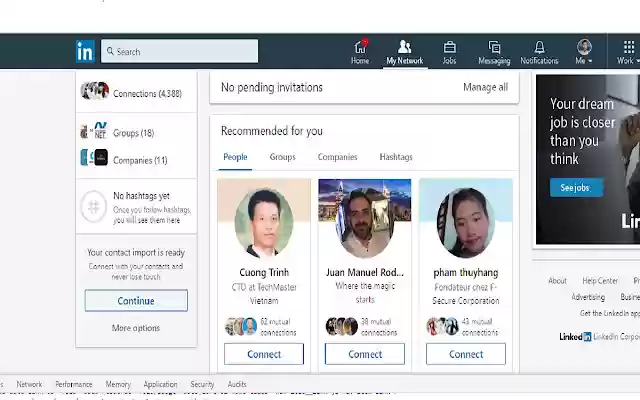Image resolution: width=640 pixels, height=400 pixels.
Task: Open Companies (11) link
Action: click(x=140, y=160)
